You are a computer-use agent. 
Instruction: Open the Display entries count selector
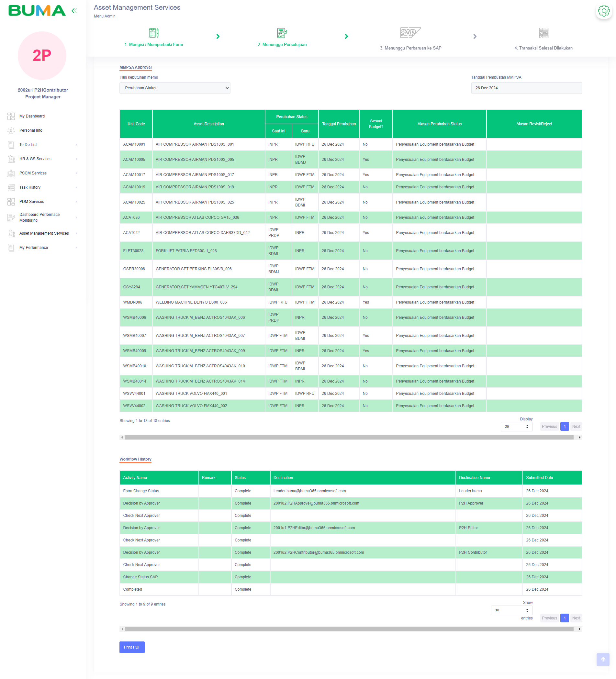(x=516, y=426)
